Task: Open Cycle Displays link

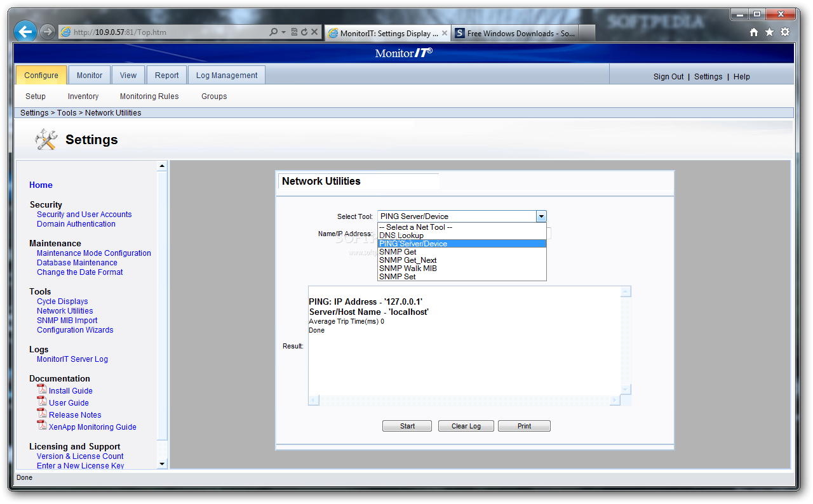Action: click(x=62, y=302)
